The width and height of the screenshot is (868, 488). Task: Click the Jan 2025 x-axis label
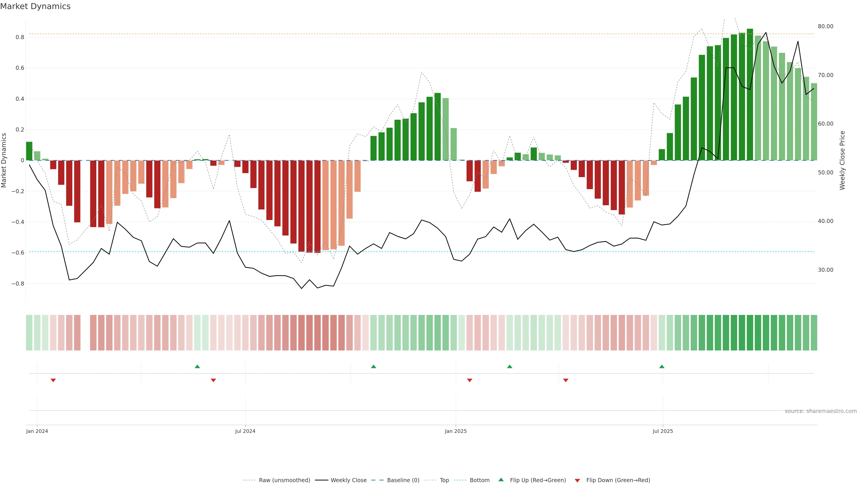click(455, 431)
